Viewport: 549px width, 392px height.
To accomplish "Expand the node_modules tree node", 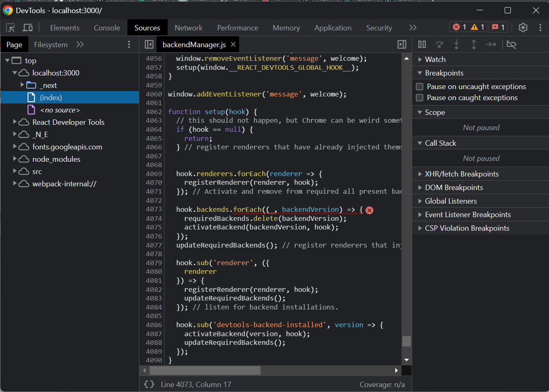I will [x=14, y=159].
